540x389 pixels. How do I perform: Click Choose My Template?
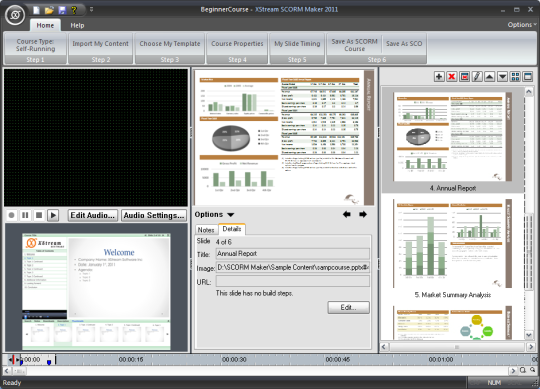(x=170, y=44)
